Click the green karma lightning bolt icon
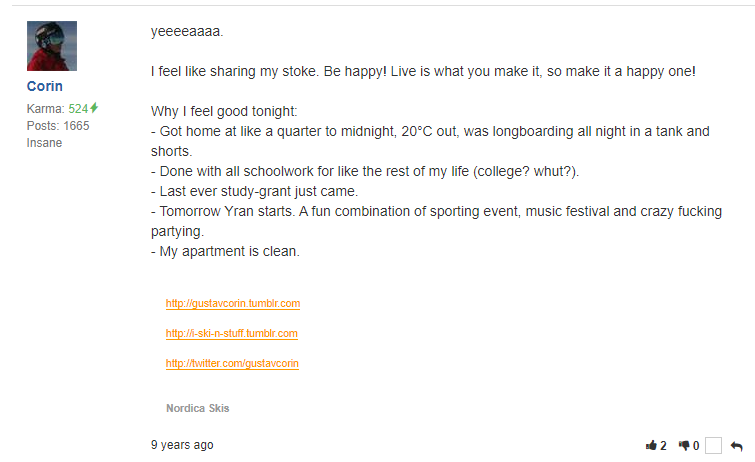The image size is (755, 462). (95, 108)
